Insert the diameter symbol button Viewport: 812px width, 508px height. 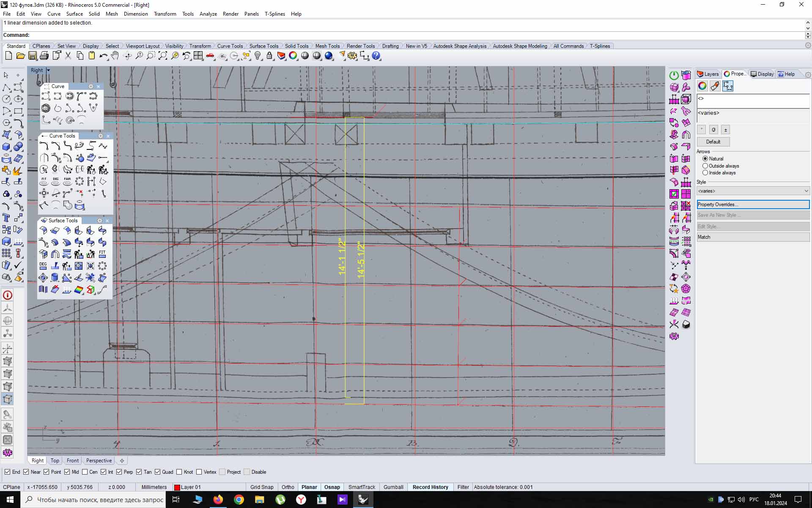tap(713, 130)
